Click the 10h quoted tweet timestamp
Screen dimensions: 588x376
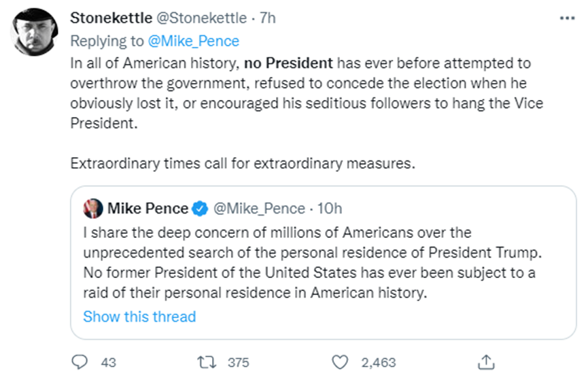(330, 207)
